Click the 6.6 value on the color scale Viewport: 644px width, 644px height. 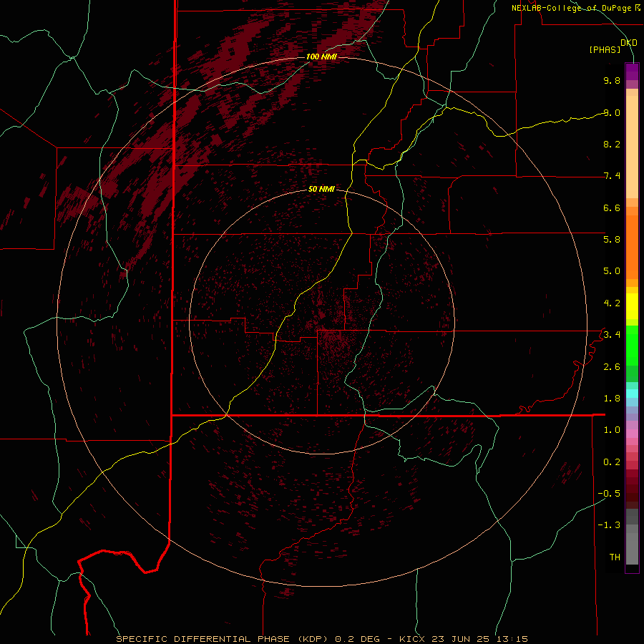(612, 208)
